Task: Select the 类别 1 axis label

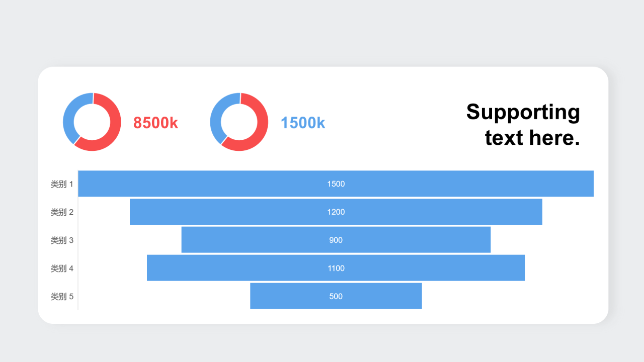Action: point(62,184)
